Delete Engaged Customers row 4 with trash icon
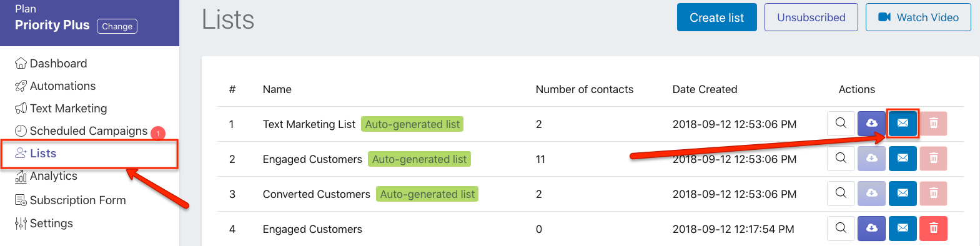Image resolution: width=980 pixels, height=246 pixels. (x=933, y=229)
